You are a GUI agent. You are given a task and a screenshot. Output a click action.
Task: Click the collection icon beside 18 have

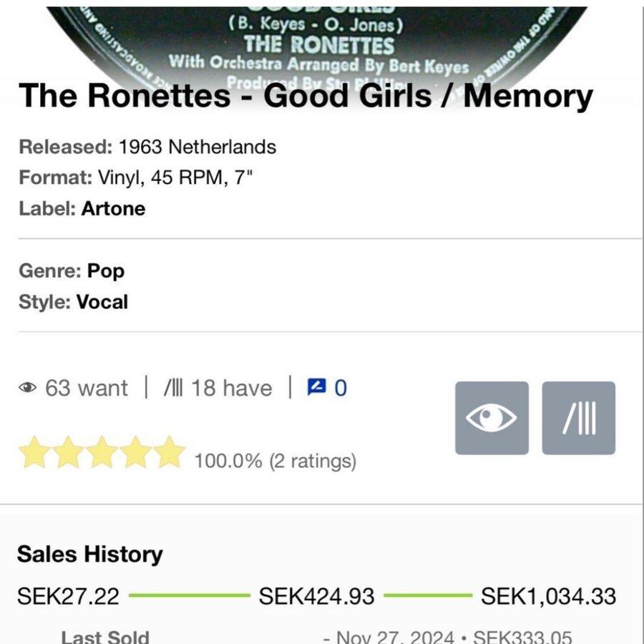pos(173,388)
